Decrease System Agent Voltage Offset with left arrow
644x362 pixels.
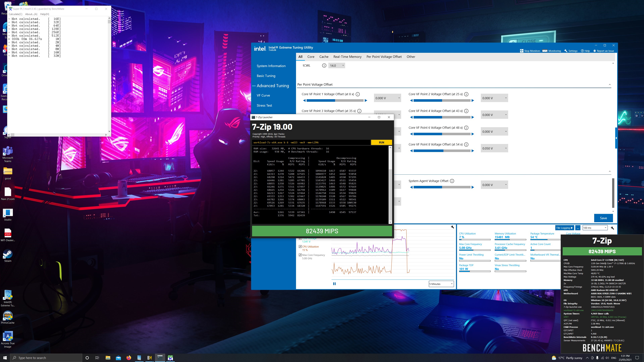pos(411,187)
